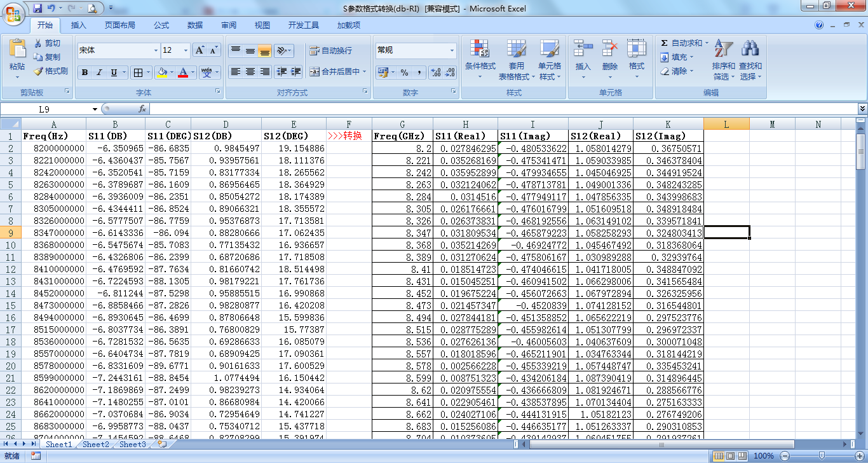Toggle top vertical alignment
Viewport: 868px width, 463px height.
(x=236, y=50)
